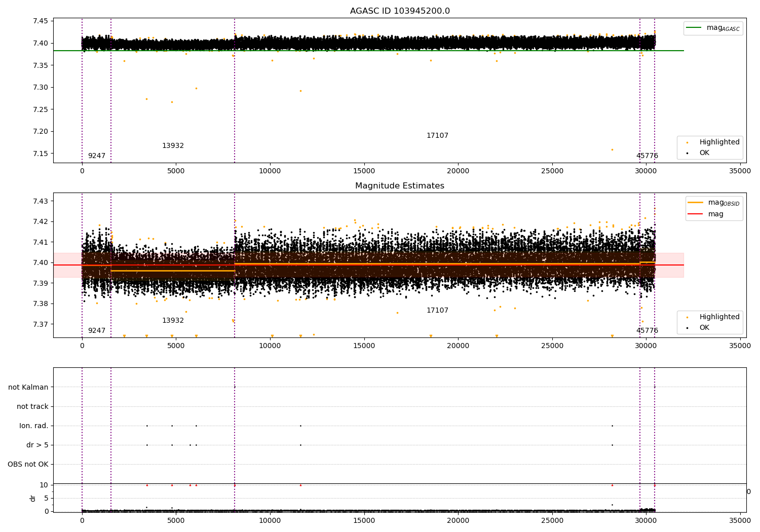The height and width of the screenshot is (532, 760).
Task: Click the 17107 label in Magnitude Estimates plot
Action: [x=437, y=311]
